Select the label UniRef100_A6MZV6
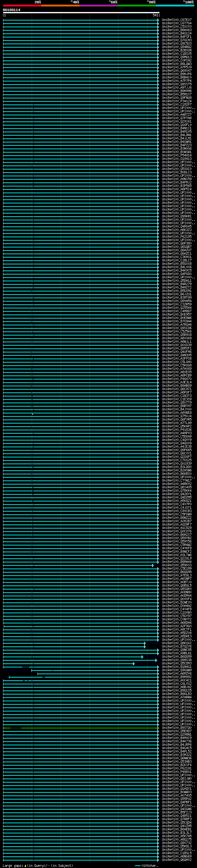This screenshot has width=197, height=868. coord(176,673)
